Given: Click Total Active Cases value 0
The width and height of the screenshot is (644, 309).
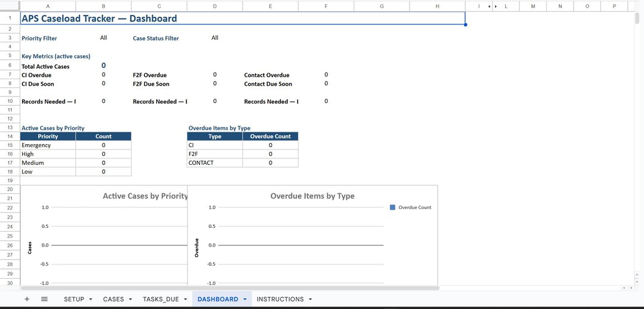Looking at the screenshot, I should [104, 65].
